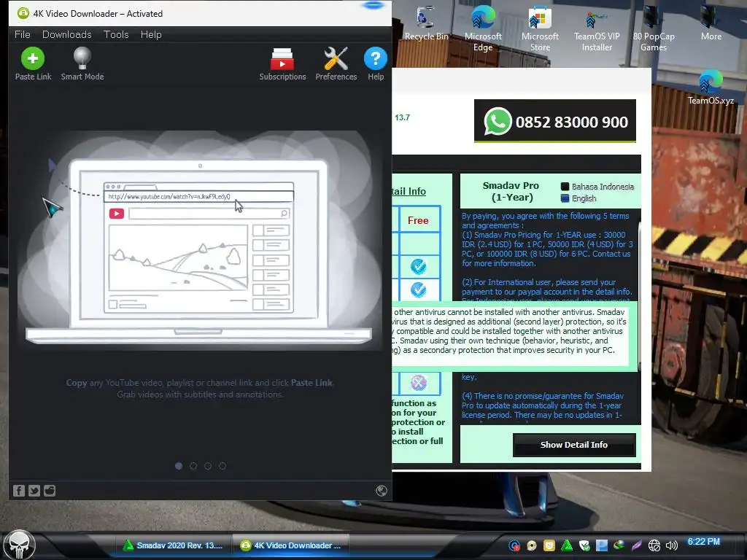Open Microsoft Edge desktop shortcut
This screenshot has width=747, height=560.
click(483, 28)
